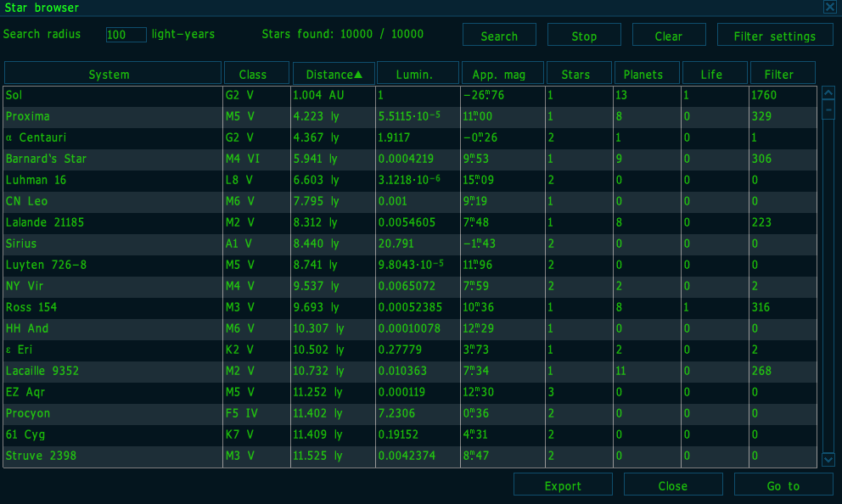Click ε Eri luminosity 0.27779

click(x=400, y=350)
